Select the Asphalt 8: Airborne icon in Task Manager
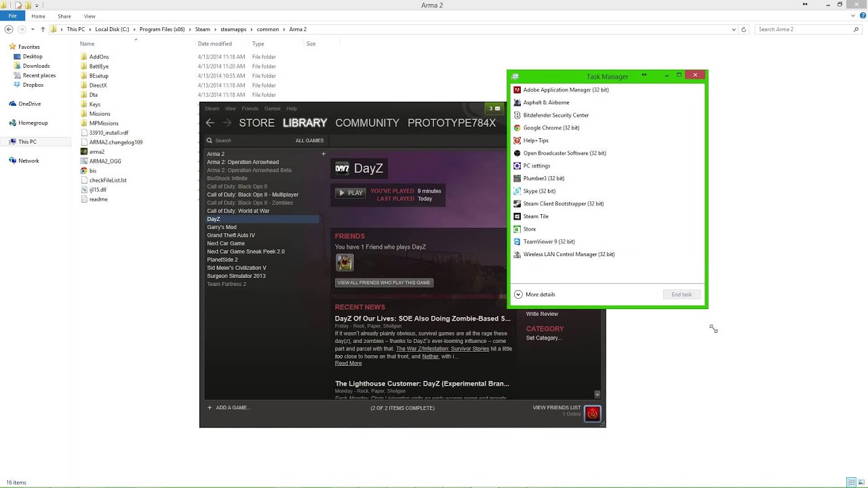868x488 pixels. point(517,102)
